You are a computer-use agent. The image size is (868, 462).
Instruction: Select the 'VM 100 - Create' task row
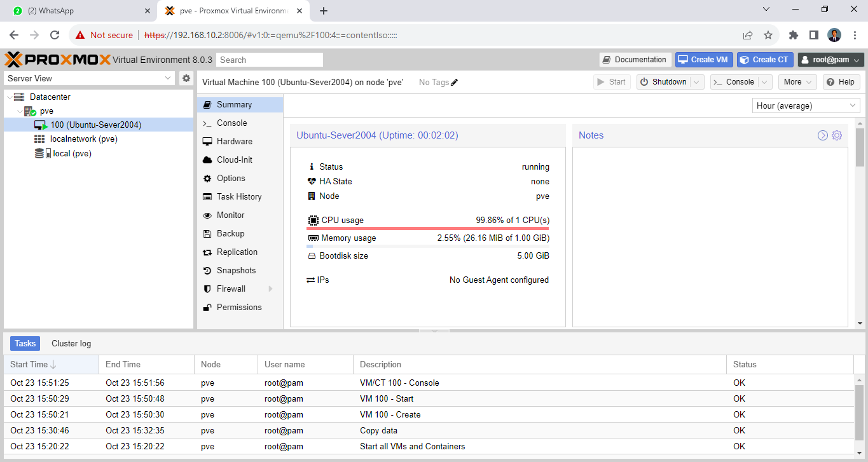coord(429,415)
